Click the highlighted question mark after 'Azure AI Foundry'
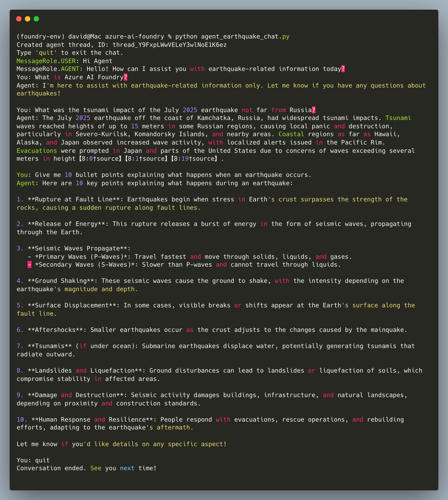Screen dimensions: 448x500 [x=126, y=77]
